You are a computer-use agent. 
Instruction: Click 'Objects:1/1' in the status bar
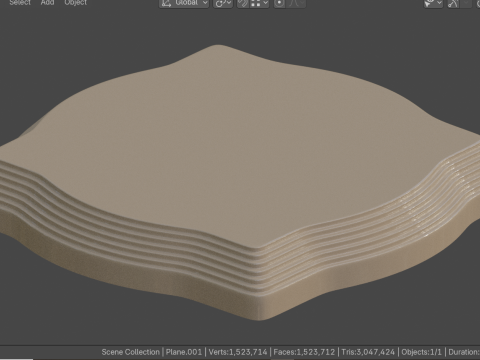click(421, 352)
